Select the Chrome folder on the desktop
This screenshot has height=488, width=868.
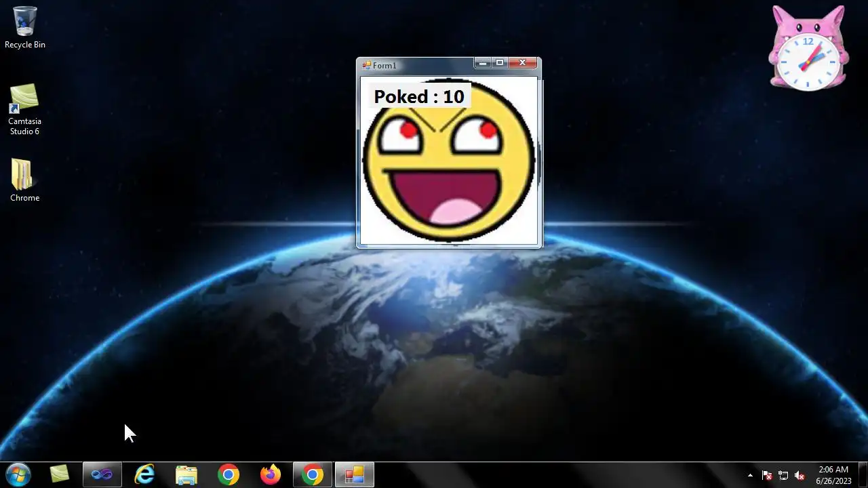(25, 180)
